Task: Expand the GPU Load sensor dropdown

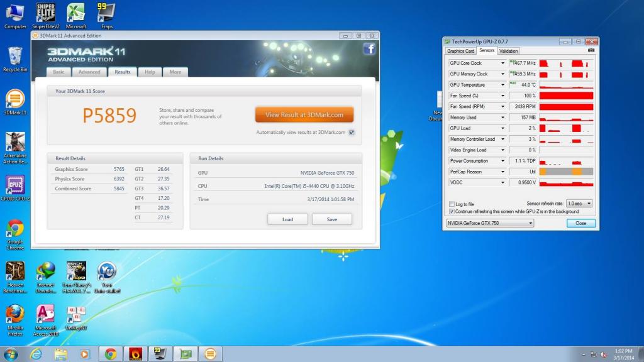Action: 502,128
